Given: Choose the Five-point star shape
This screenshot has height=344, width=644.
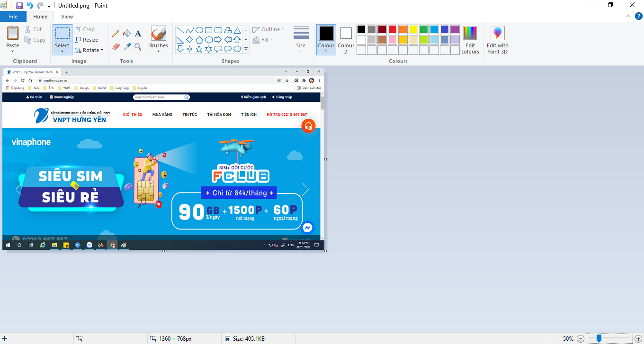Looking at the screenshot, I should (199, 49).
